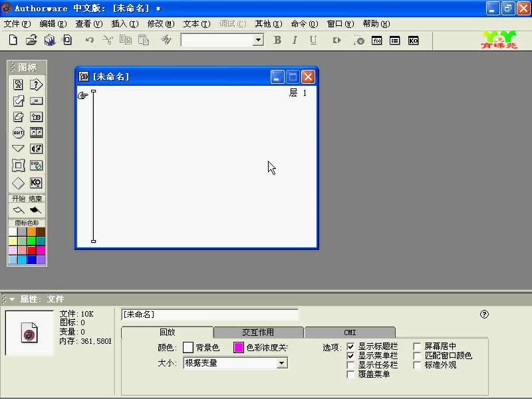Choose red in the icon color palette
This screenshot has width=532, height=399.
point(31,251)
